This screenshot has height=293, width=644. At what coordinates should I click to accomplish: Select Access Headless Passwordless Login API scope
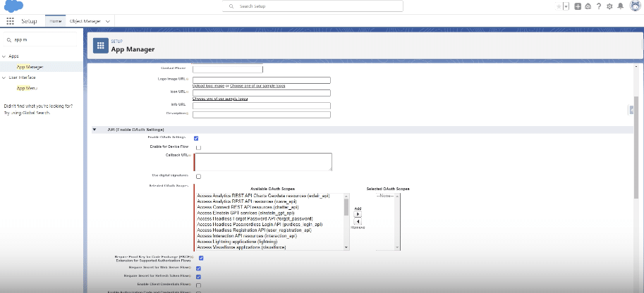(x=260, y=225)
